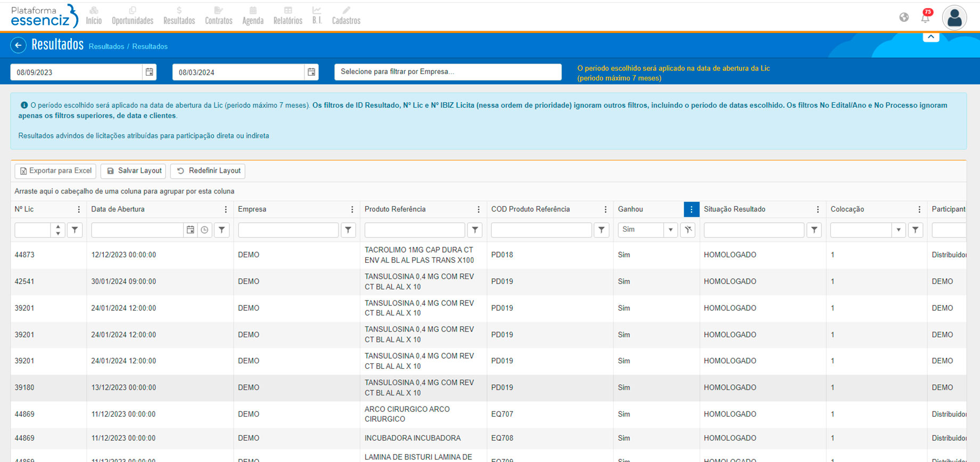Image resolution: width=980 pixels, height=462 pixels.
Task: Expand the Ganhou filter dropdown
Action: (x=670, y=230)
